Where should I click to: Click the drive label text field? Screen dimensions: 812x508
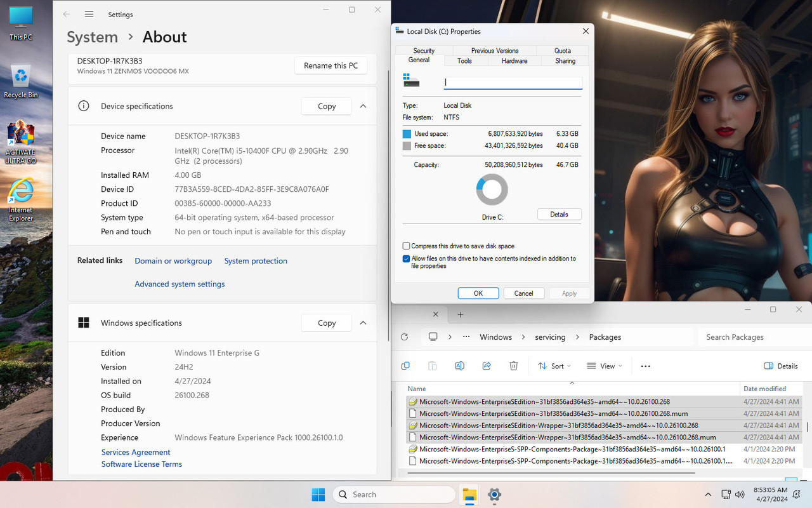(513, 82)
